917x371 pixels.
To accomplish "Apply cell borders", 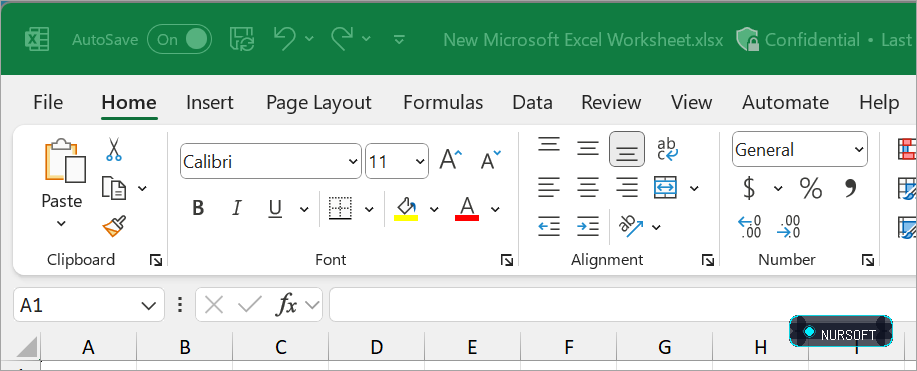I will pos(340,208).
